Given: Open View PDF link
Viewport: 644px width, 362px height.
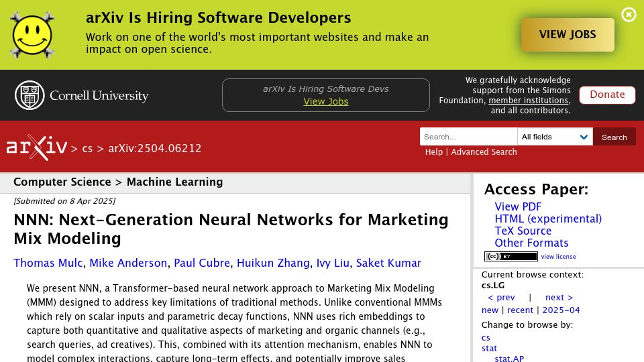Looking at the screenshot, I should tap(518, 206).
